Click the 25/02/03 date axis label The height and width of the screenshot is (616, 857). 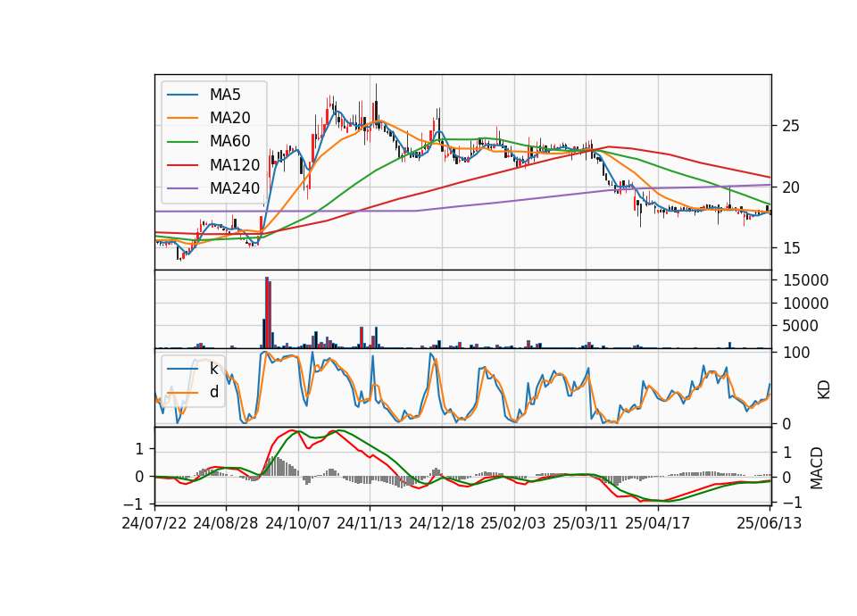click(x=513, y=523)
